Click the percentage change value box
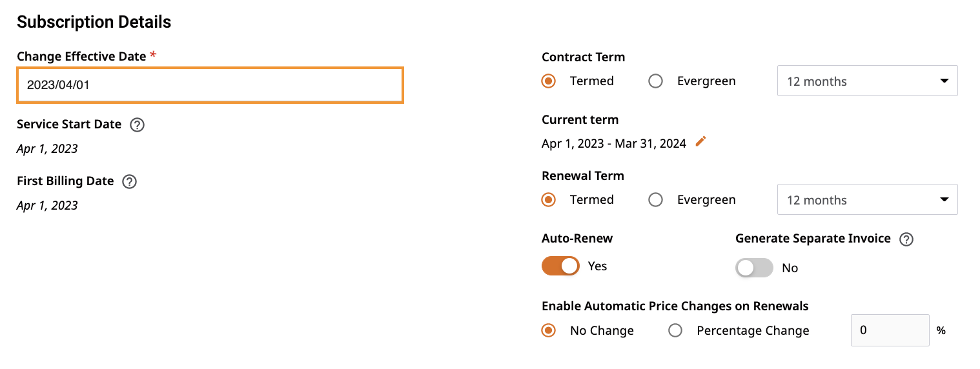The image size is (980, 369). [890, 330]
